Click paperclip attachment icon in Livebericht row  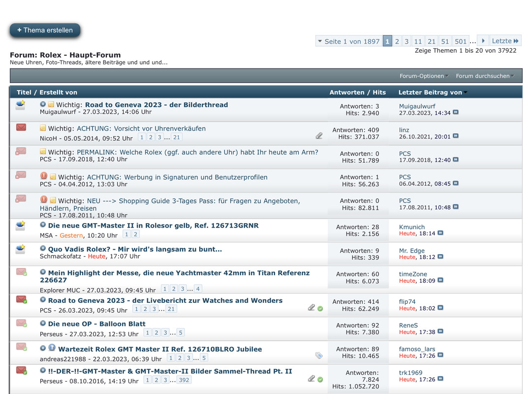312,308
